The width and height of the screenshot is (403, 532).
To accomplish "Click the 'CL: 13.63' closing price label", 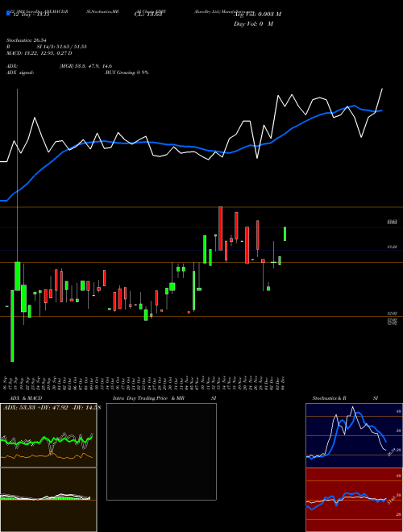I will 148,15.
